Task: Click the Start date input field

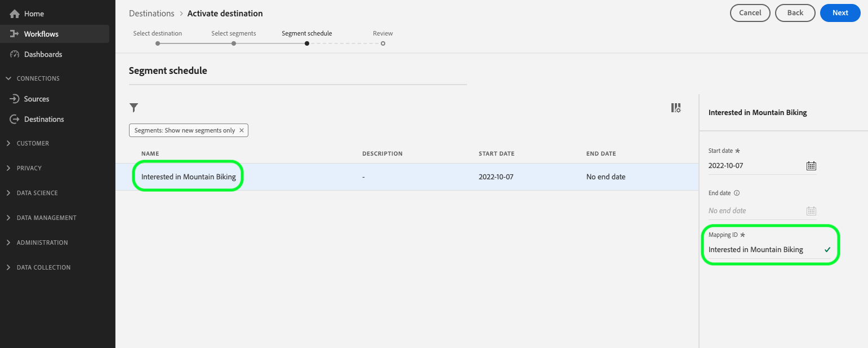Action: click(762, 166)
